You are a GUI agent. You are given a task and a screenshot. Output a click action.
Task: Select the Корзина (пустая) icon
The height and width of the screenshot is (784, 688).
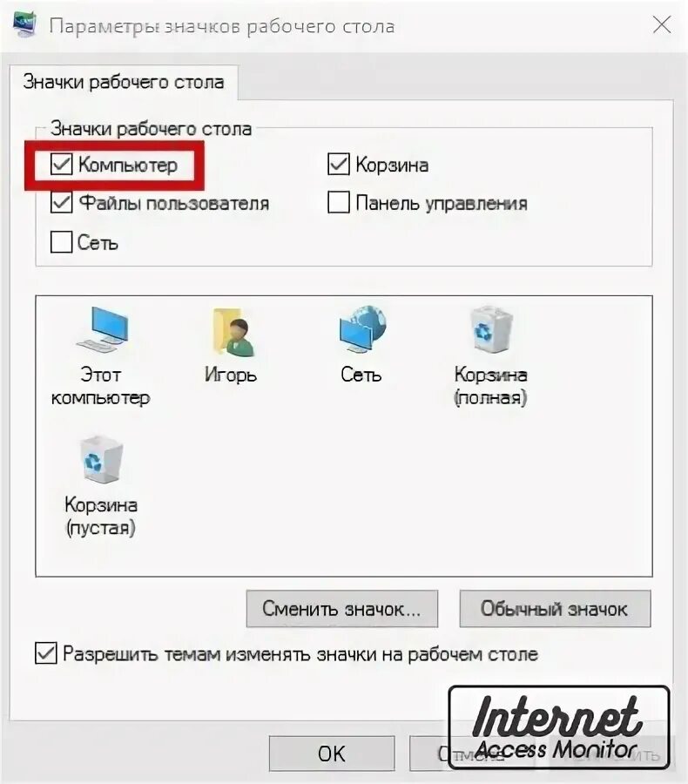point(101,486)
